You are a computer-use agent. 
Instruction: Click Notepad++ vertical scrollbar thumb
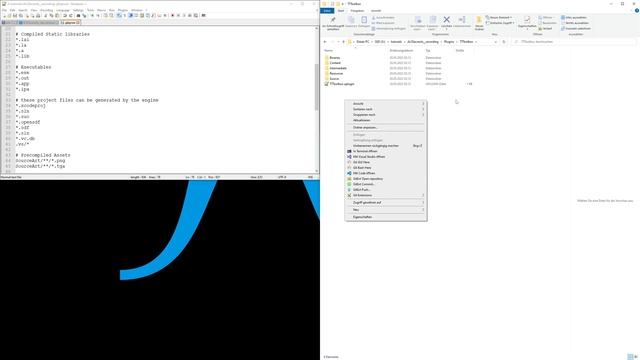[316, 87]
